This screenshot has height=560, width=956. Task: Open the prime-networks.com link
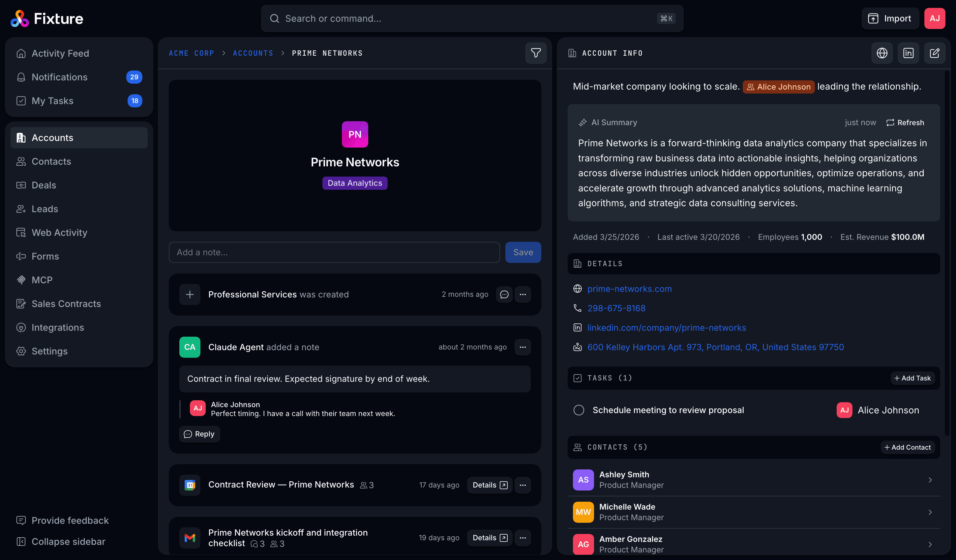point(629,289)
